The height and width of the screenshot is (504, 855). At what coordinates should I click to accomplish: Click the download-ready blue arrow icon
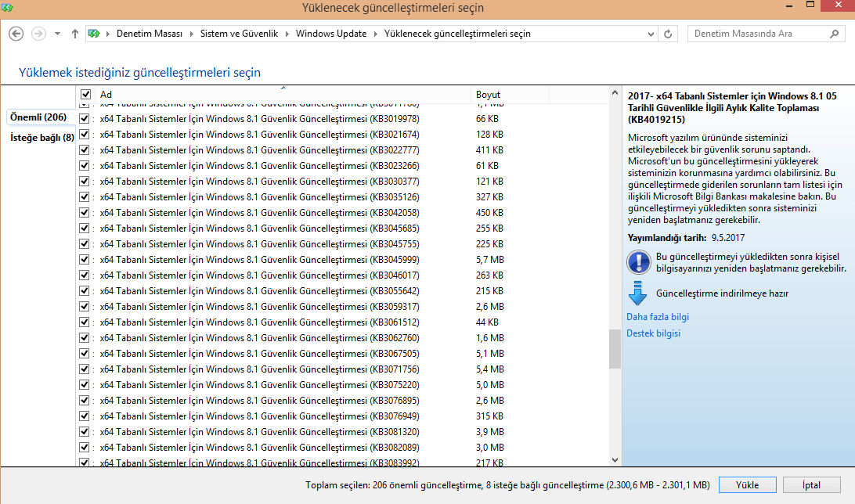(x=637, y=293)
